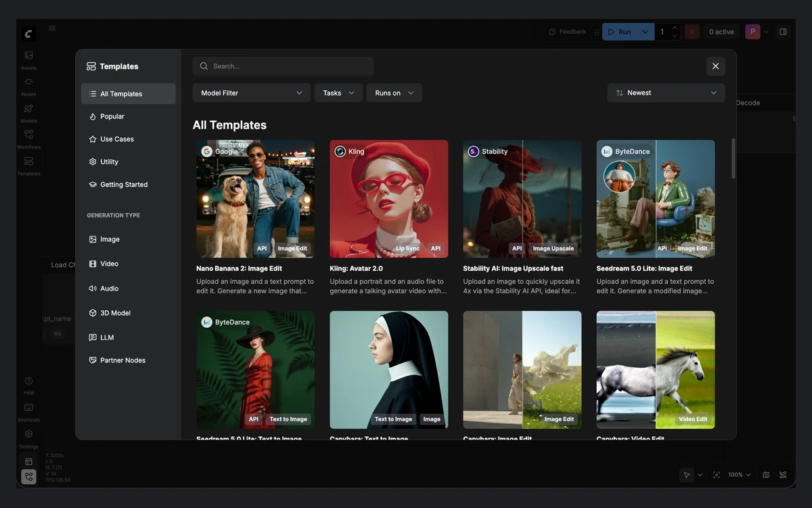Select the Use Cases category
This screenshot has height=508, width=812.
click(129, 139)
